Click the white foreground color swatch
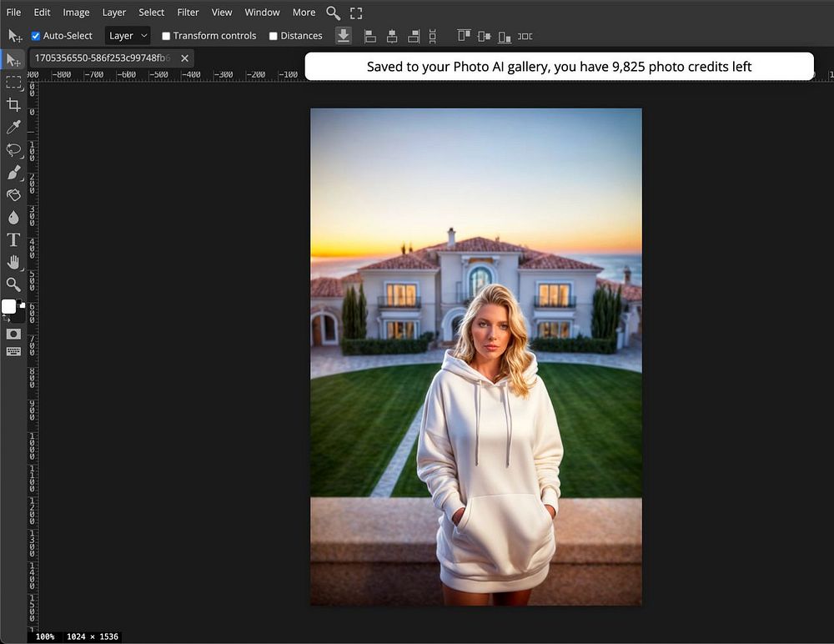This screenshot has height=644, width=834. coord(9,307)
